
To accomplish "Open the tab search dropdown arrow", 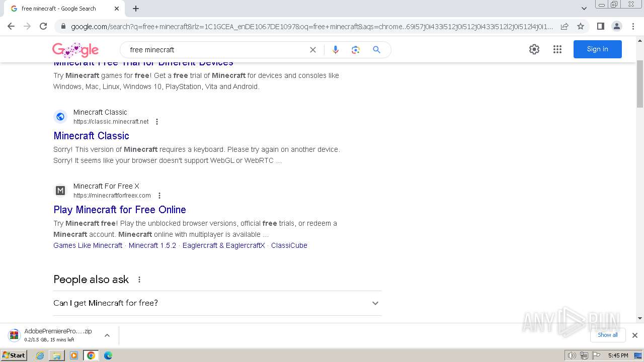I will pos(584,9).
